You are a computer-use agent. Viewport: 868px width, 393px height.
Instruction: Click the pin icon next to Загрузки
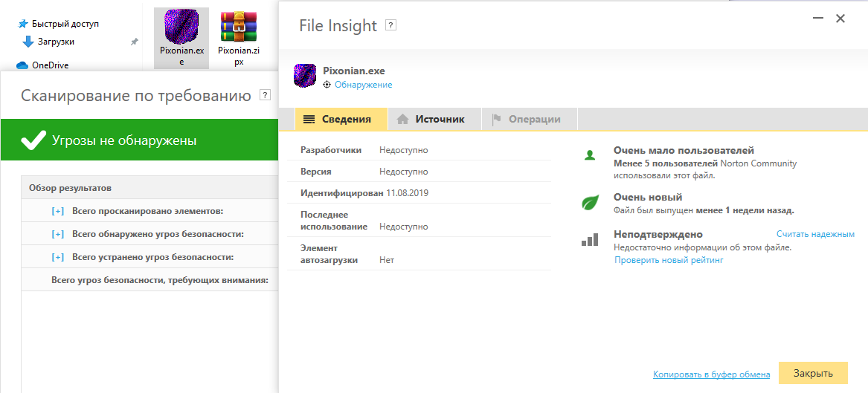[134, 42]
